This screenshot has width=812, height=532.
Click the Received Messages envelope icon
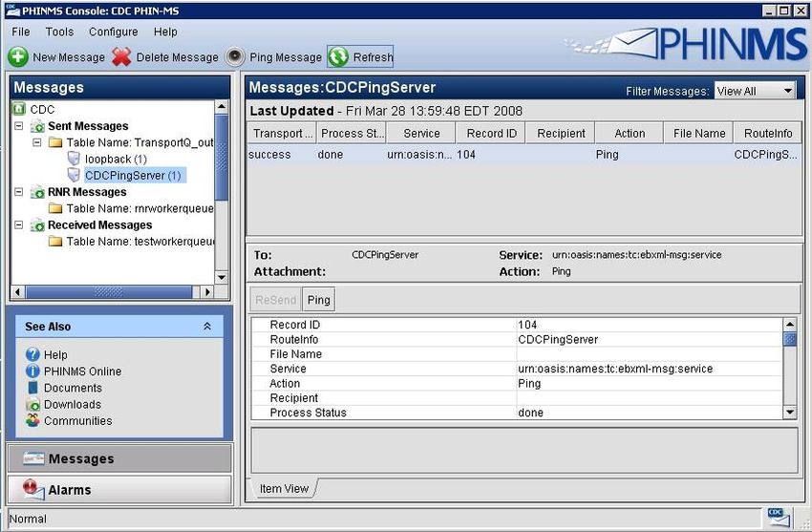coord(38,225)
